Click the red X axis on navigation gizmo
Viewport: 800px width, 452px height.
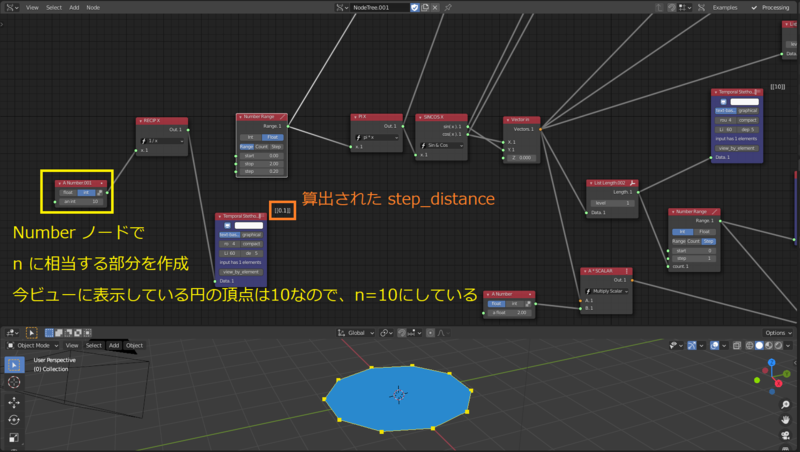click(x=779, y=383)
